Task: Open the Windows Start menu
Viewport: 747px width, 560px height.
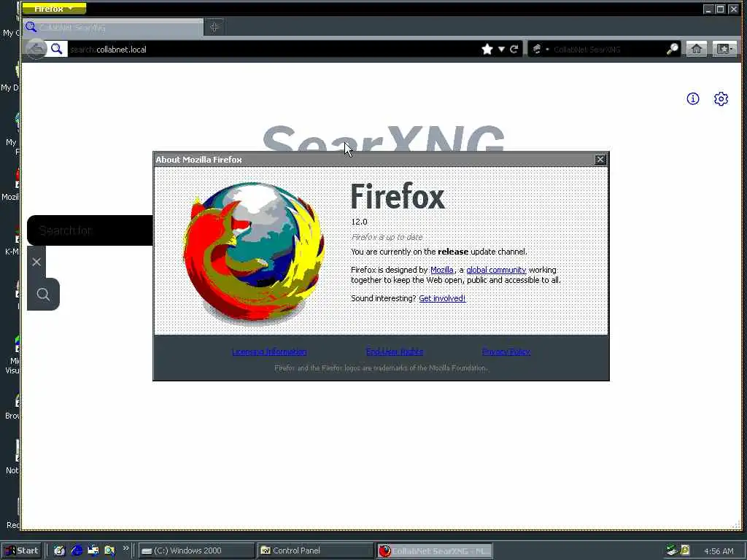Action: coord(22,551)
